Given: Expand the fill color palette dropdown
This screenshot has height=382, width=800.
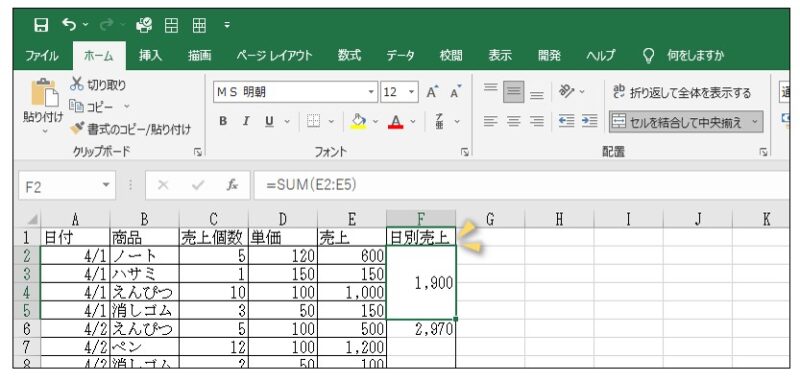Looking at the screenshot, I should [x=376, y=122].
